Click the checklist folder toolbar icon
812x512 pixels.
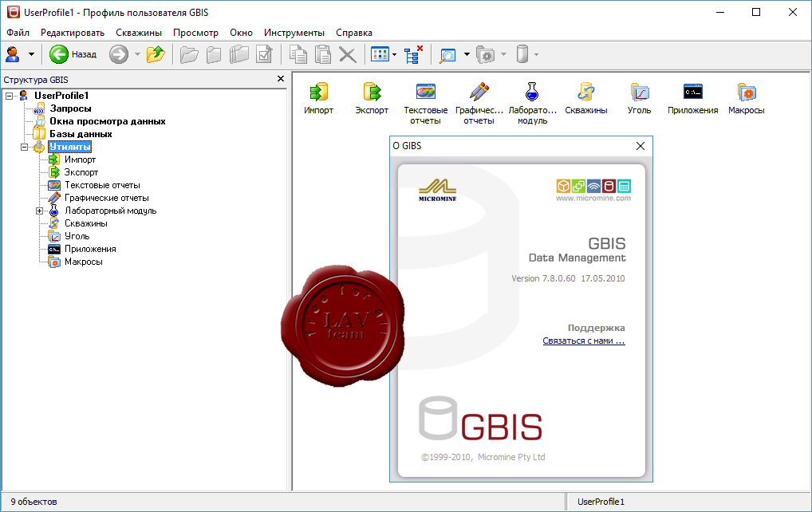pyautogui.click(x=265, y=54)
